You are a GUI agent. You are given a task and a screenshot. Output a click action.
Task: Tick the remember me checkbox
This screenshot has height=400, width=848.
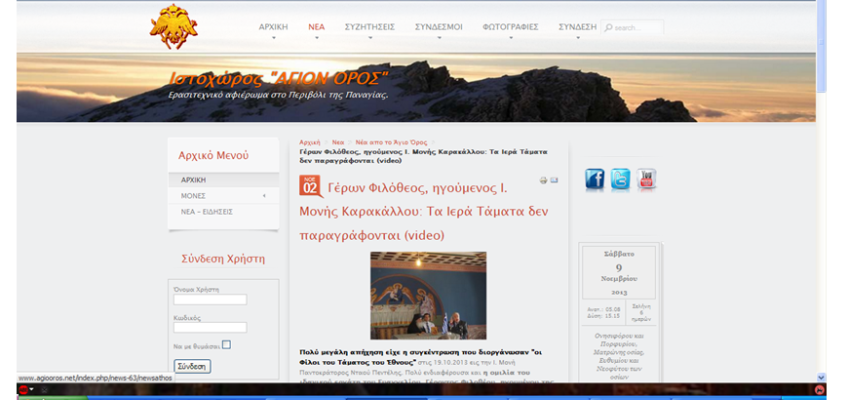point(227,345)
